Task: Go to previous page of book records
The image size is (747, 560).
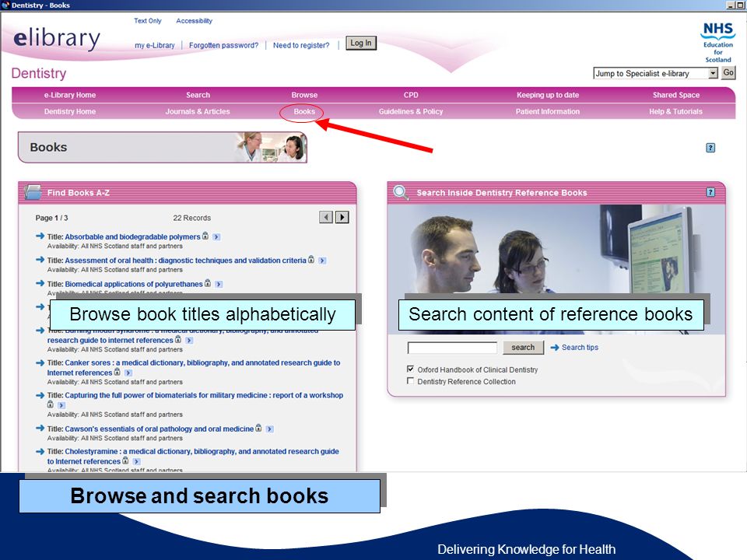Action: (x=326, y=217)
